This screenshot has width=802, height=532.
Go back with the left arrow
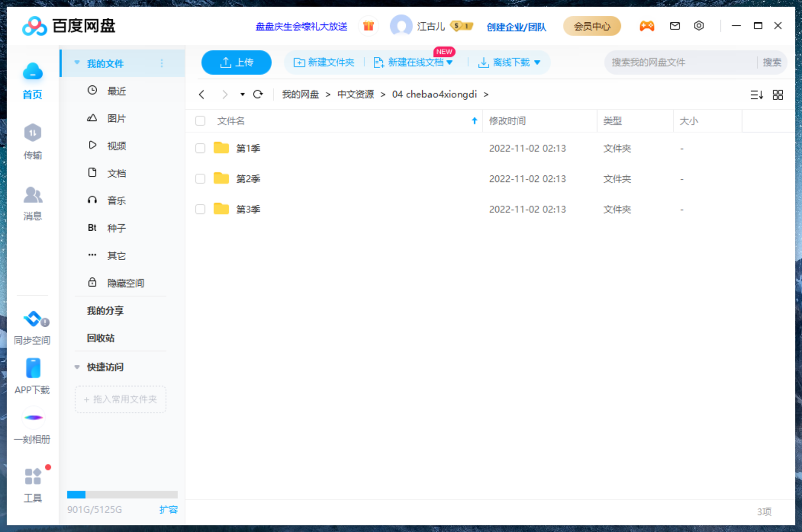202,95
